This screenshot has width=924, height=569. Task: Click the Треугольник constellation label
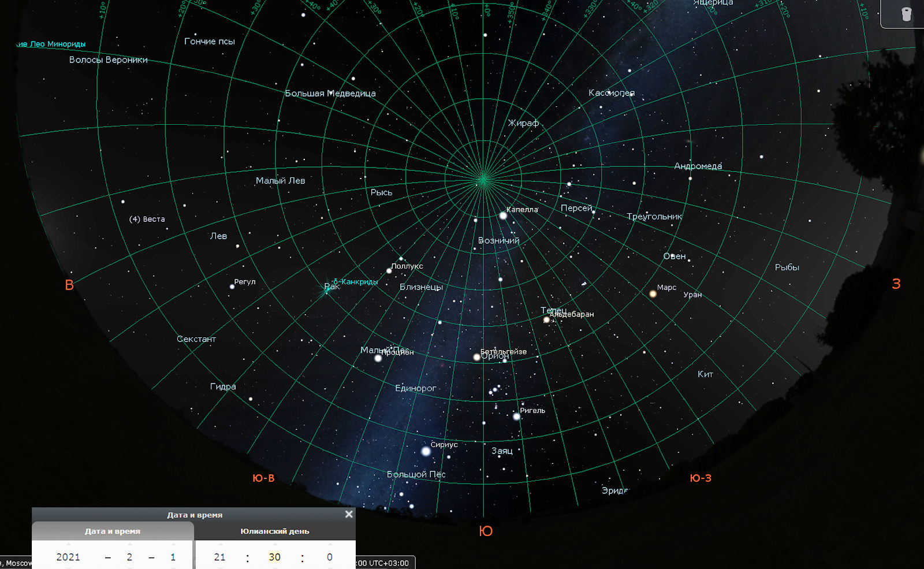(x=654, y=217)
